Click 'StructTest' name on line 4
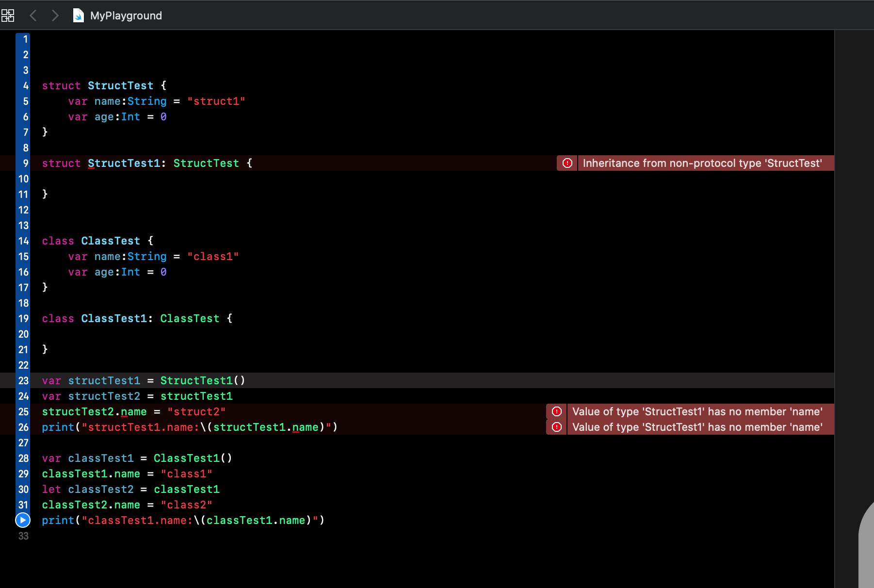The height and width of the screenshot is (588, 874). [x=120, y=85]
